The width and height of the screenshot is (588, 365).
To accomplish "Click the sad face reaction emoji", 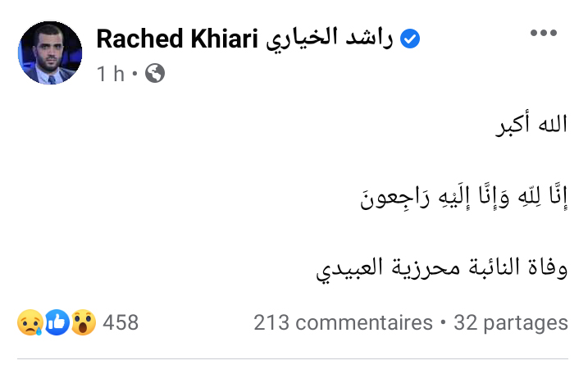I will tap(29, 322).
